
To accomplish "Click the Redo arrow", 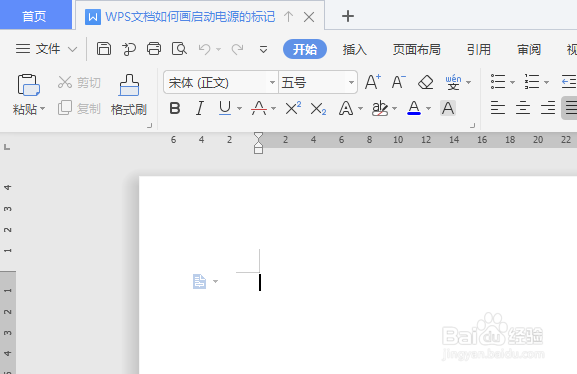I will [237, 49].
